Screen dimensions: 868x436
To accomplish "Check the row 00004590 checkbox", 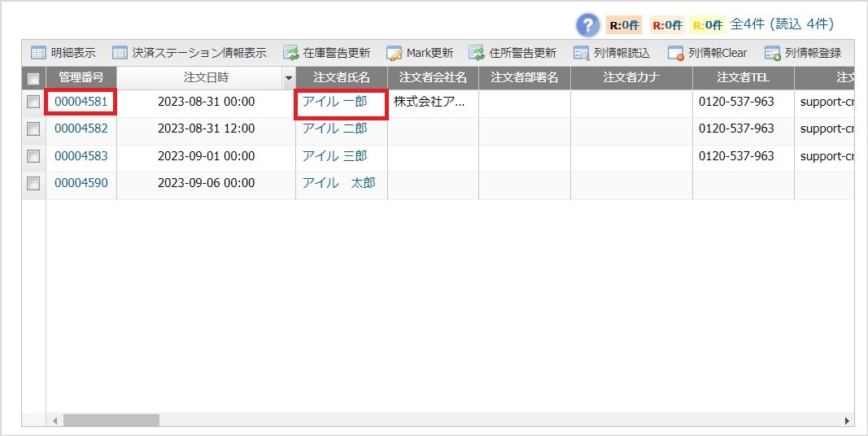I will point(34,183).
